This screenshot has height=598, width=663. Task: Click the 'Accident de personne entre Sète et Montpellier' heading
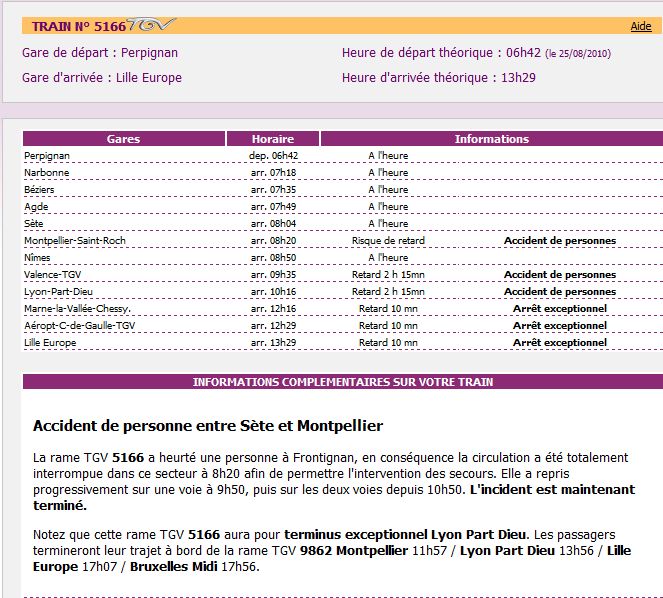click(208, 426)
